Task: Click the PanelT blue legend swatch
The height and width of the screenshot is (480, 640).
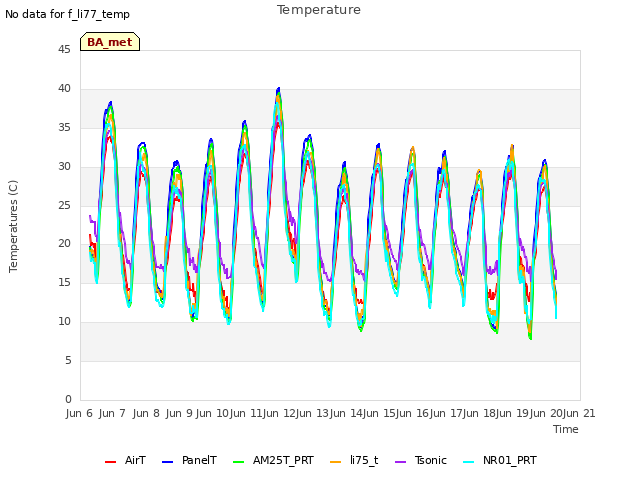Action: tap(167, 462)
